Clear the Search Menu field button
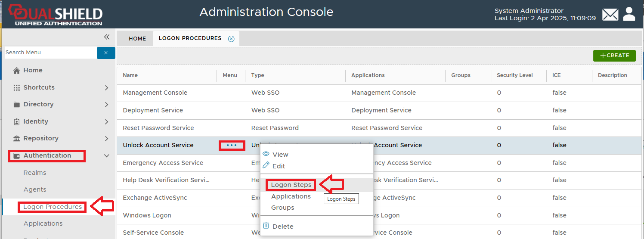The image size is (644, 239). 106,53
